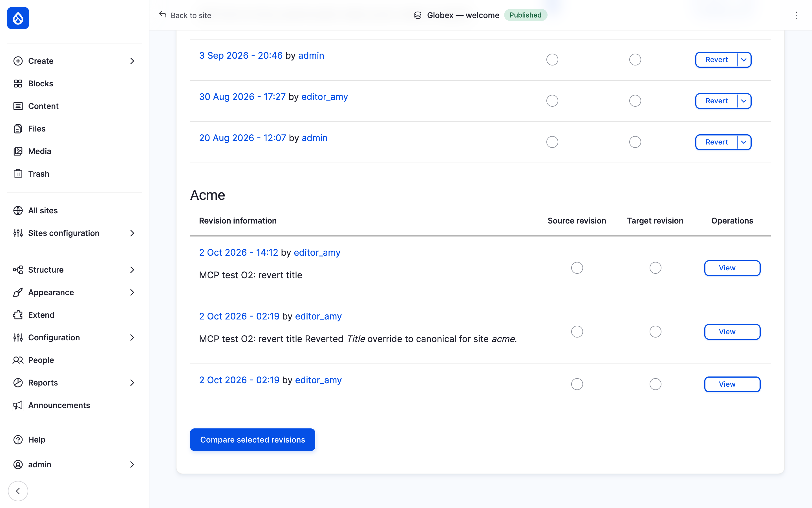Image resolution: width=812 pixels, height=508 pixels.
Task: Select target revision for 30 Aug 2026 row
Action: click(635, 101)
